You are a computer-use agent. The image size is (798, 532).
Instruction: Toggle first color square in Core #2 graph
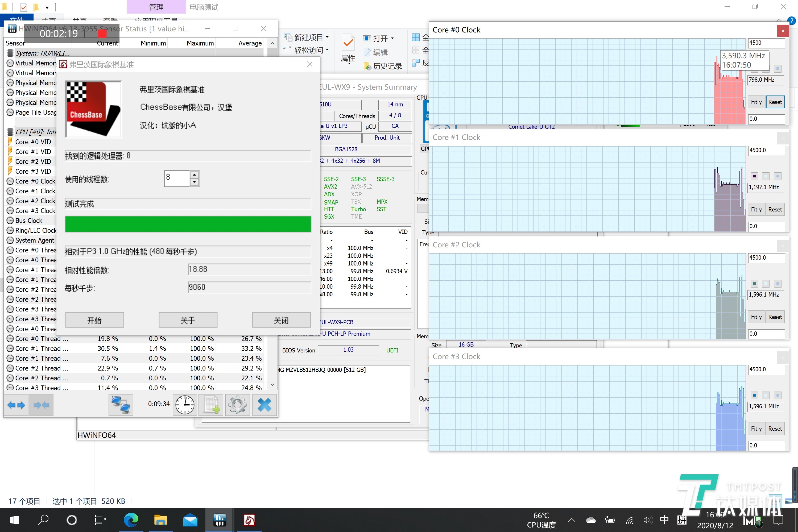point(754,284)
